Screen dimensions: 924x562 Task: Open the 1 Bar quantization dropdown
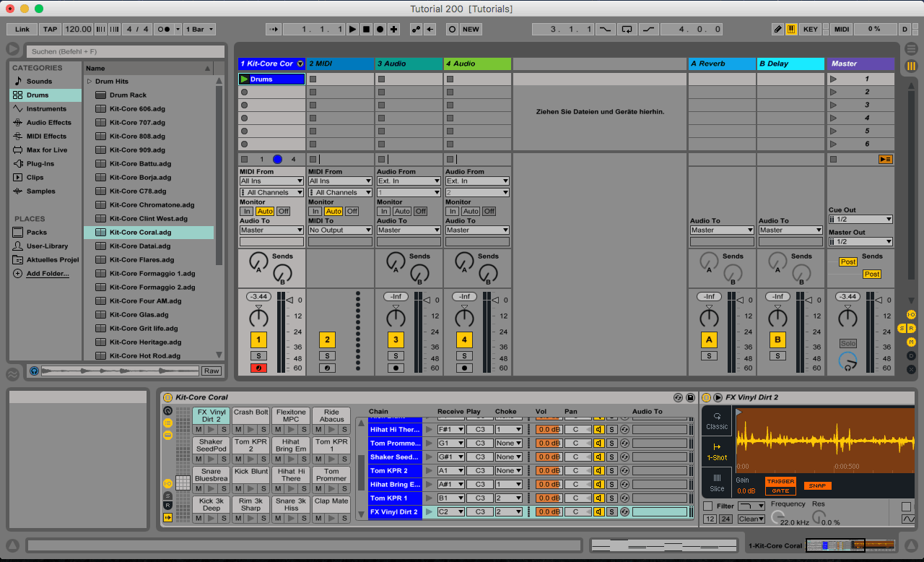coord(199,30)
